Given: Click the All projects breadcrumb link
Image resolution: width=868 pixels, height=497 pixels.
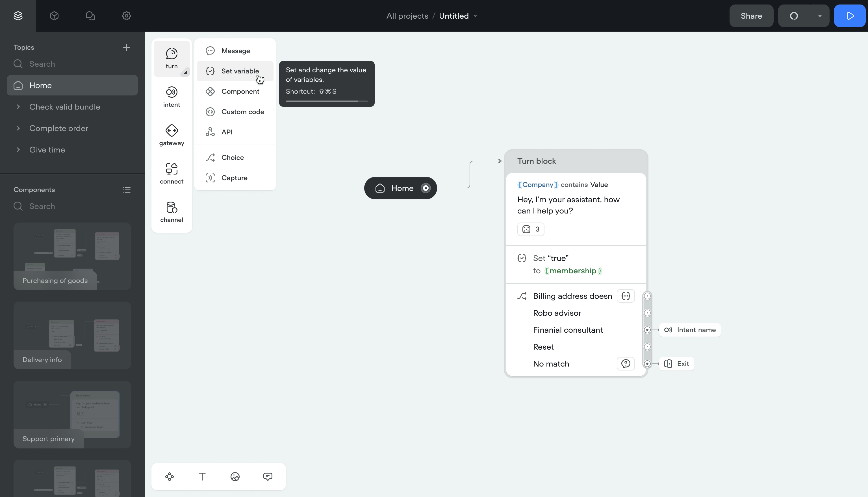Looking at the screenshot, I should tap(407, 16).
